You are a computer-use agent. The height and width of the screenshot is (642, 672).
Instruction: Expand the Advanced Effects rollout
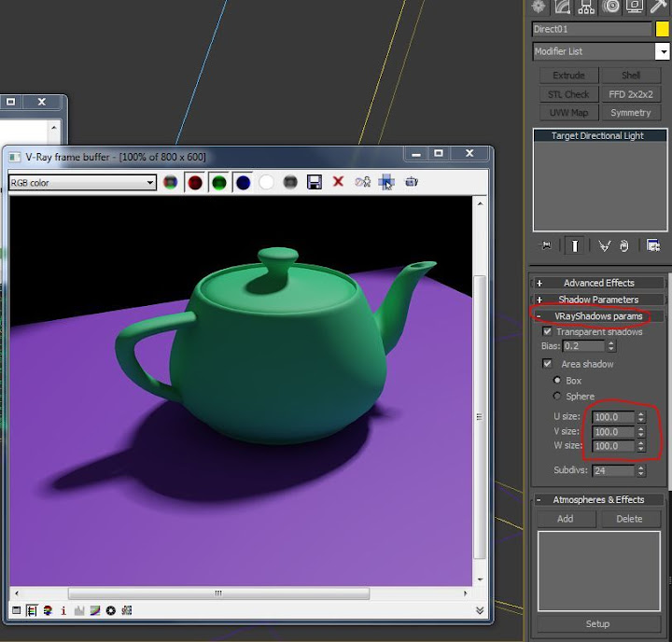click(x=598, y=283)
